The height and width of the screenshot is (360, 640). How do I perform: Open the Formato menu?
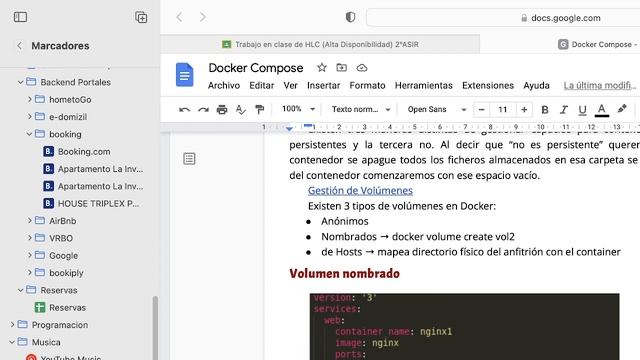pos(367,85)
